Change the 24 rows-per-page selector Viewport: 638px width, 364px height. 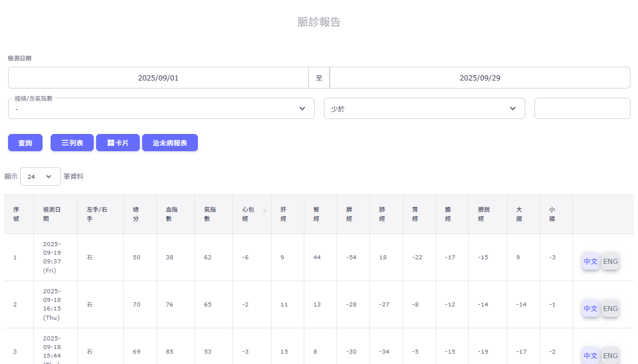(40, 177)
